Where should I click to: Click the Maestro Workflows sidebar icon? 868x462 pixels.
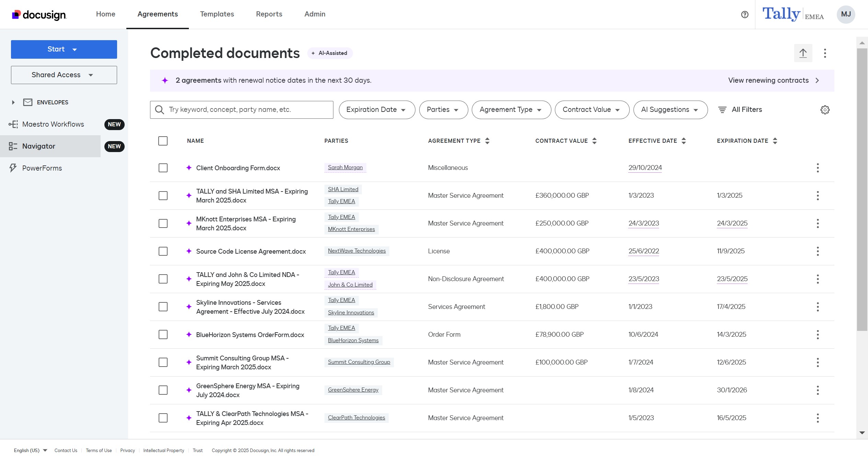(x=13, y=124)
